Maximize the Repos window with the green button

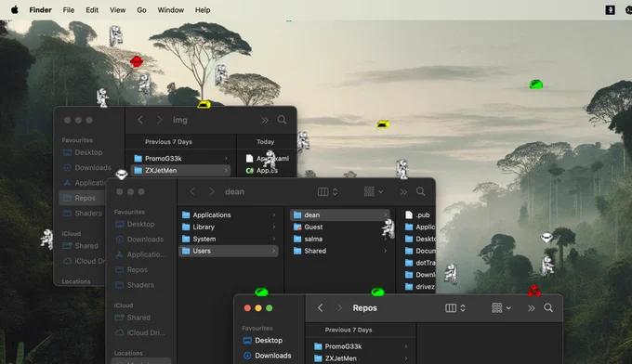(x=270, y=308)
